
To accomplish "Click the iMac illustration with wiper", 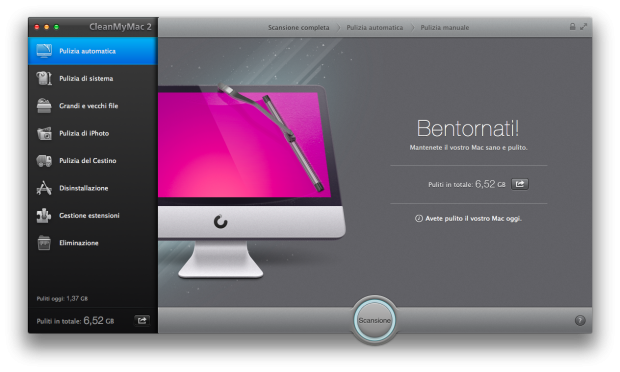I will tap(251, 180).
